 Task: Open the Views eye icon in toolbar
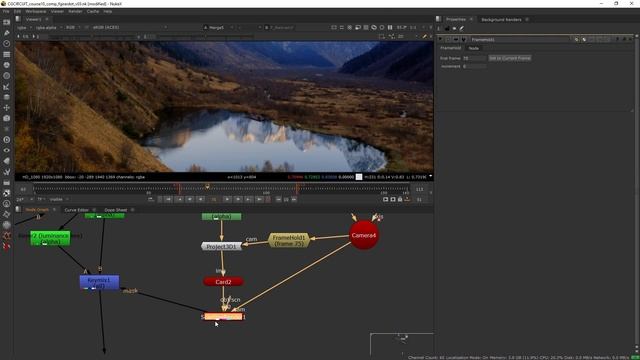coord(7,150)
